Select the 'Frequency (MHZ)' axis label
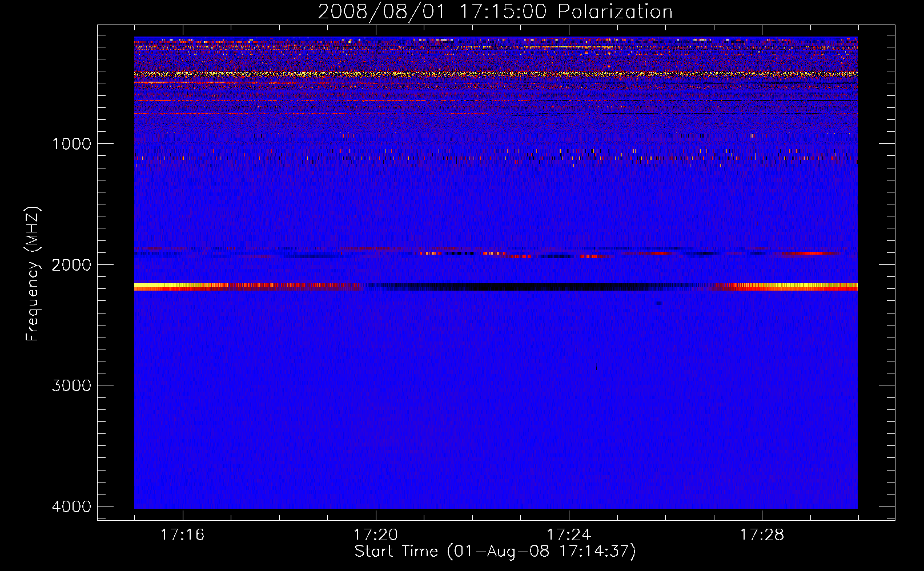This screenshot has width=924, height=571. click(x=33, y=274)
